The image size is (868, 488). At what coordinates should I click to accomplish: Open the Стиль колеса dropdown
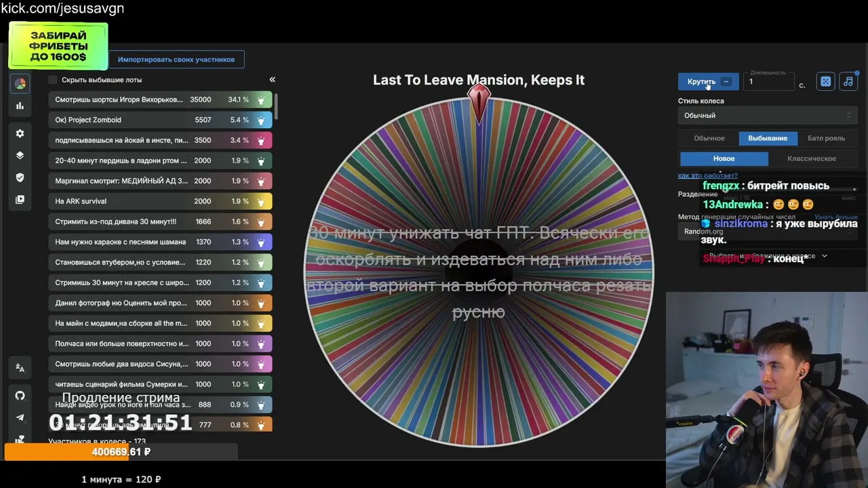(x=768, y=115)
